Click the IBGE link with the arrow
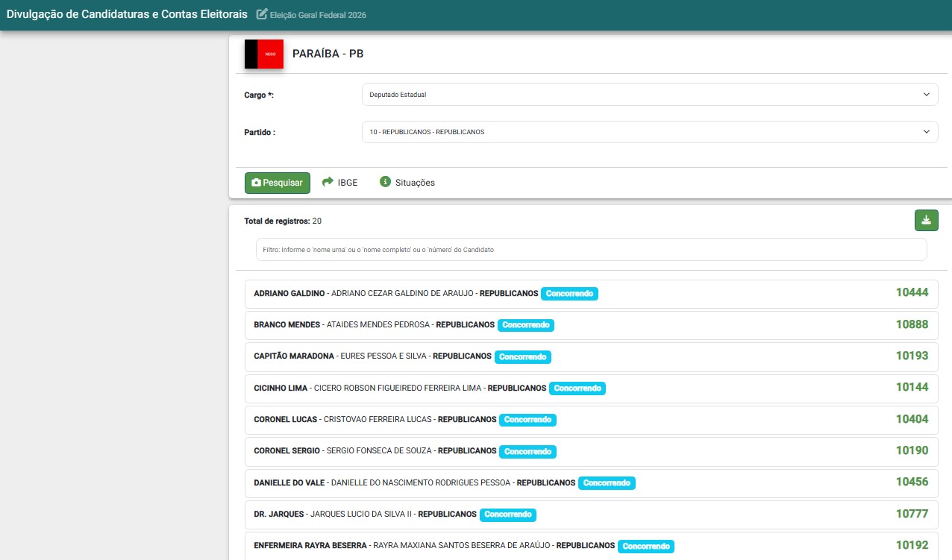 click(x=340, y=183)
